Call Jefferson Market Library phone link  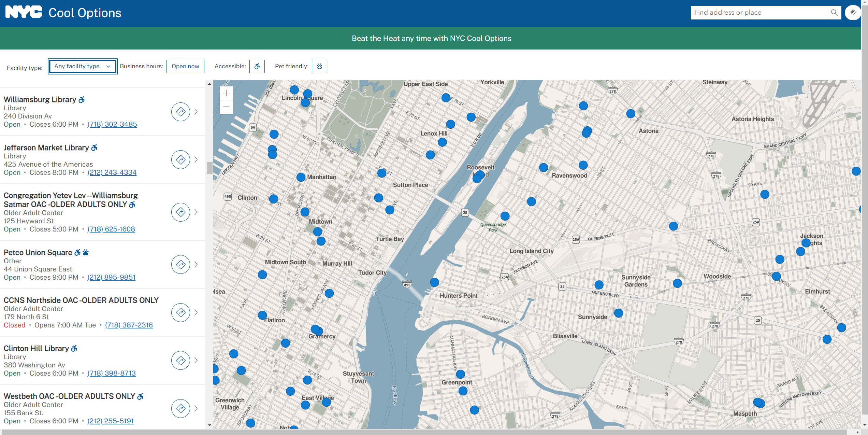coord(112,173)
